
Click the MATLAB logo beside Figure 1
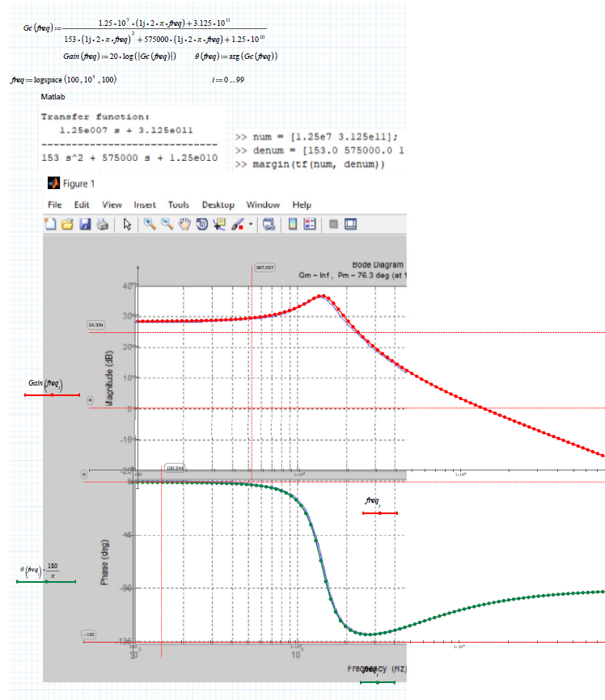pyautogui.click(x=53, y=183)
